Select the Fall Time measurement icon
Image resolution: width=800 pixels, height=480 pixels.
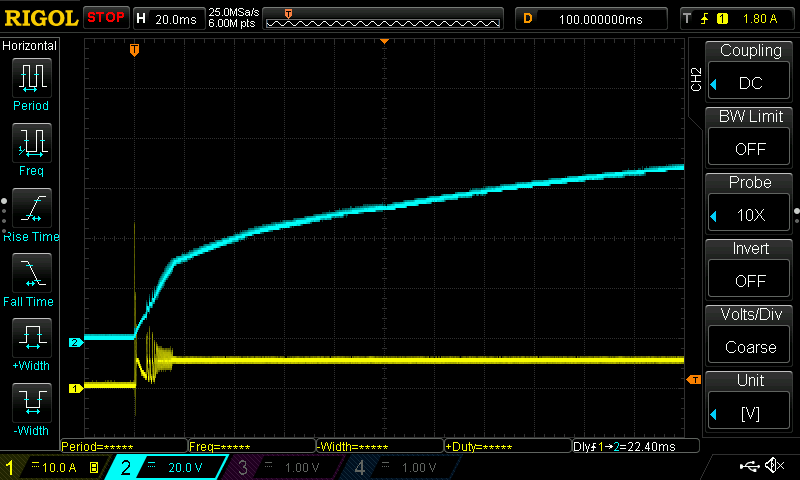coord(32,273)
